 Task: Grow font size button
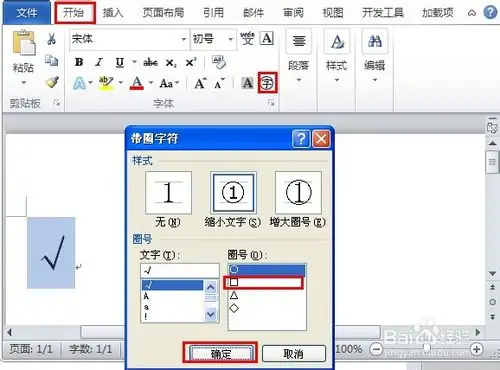pos(201,83)
